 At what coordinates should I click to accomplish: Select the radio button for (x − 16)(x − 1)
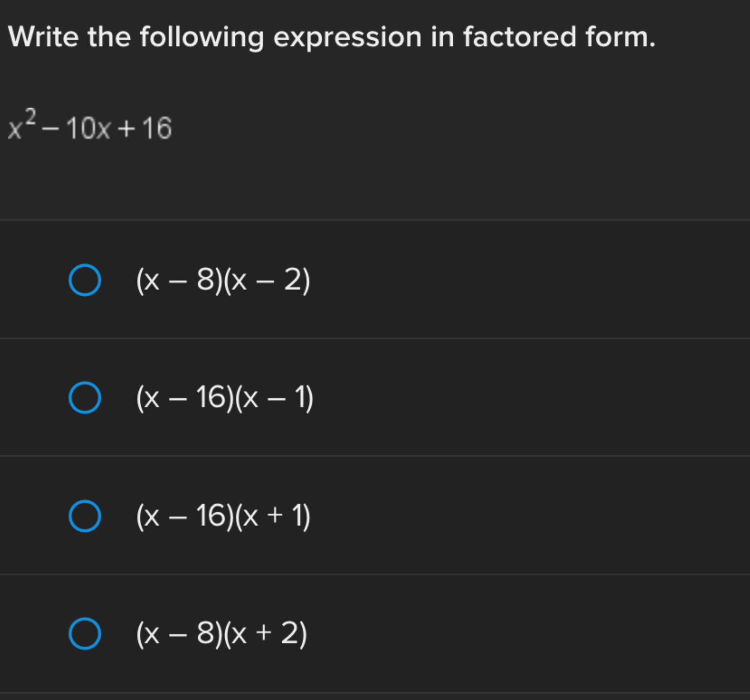[86, 398]
